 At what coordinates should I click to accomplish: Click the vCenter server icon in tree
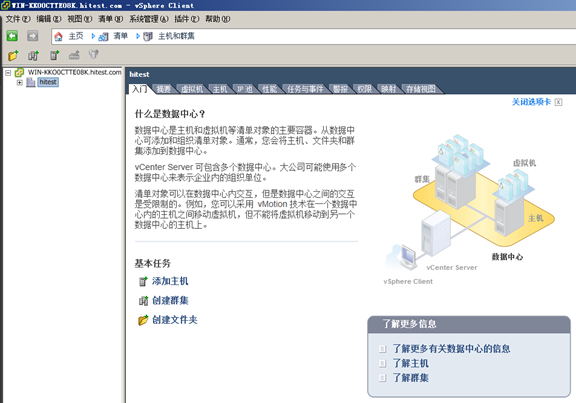[19, 73]
